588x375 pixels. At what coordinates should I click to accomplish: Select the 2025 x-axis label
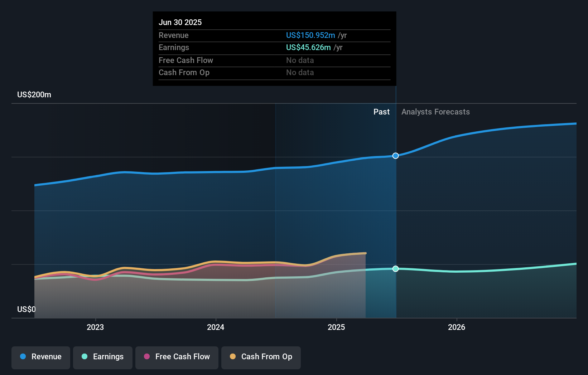(336, 327)
